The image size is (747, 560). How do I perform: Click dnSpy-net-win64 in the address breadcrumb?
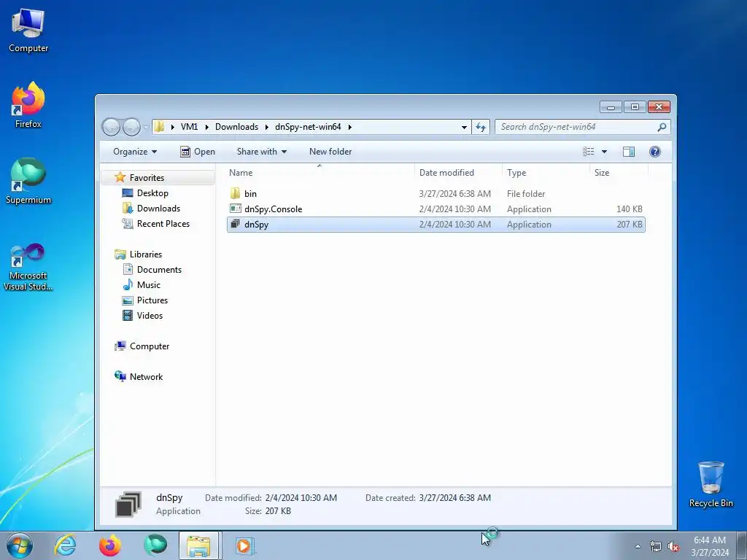click(x=308, y=127)
